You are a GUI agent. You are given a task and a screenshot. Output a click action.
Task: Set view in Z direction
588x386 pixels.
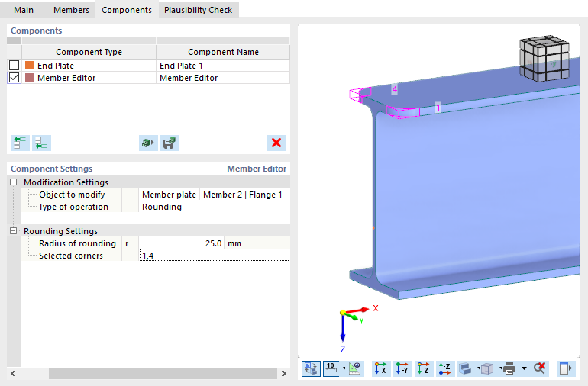coord(423,368)
